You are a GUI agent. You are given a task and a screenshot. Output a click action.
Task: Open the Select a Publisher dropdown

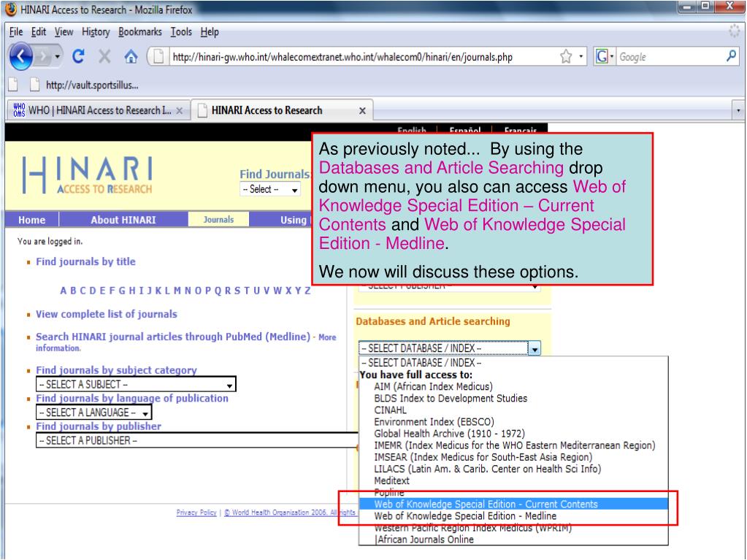[197, 440]
